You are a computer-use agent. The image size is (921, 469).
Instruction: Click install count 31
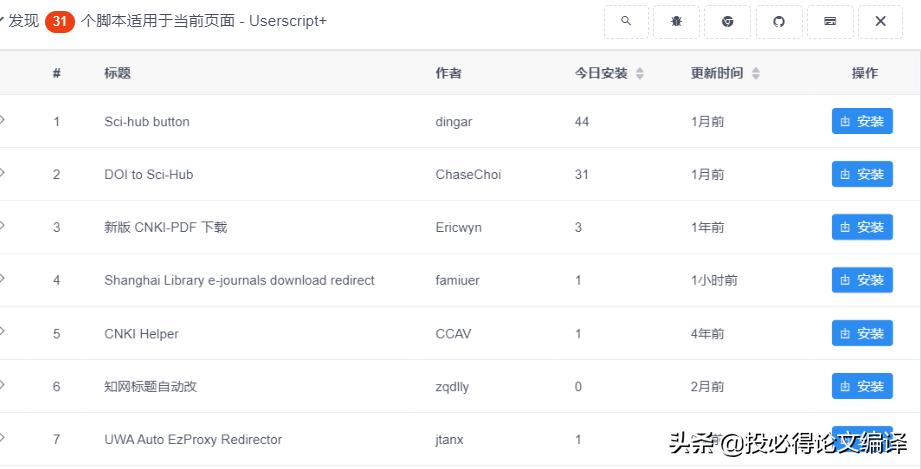(581, 175)
